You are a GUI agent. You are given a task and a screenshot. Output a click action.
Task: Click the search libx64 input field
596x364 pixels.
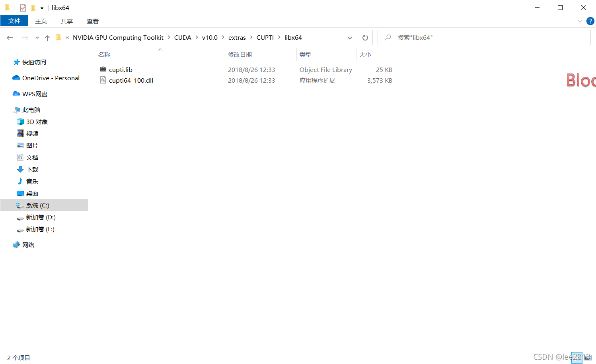click(484, 38)
